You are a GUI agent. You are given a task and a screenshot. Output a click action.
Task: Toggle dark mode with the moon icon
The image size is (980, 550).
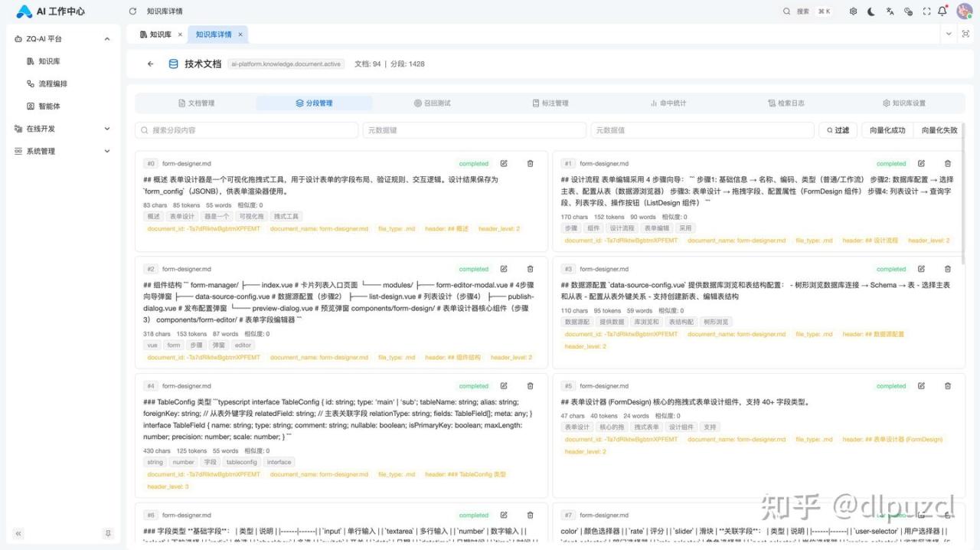871,11
